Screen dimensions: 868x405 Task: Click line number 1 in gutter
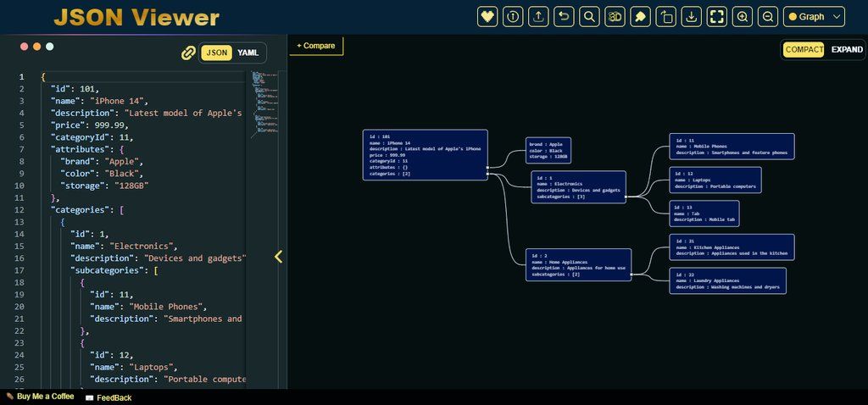21,77
